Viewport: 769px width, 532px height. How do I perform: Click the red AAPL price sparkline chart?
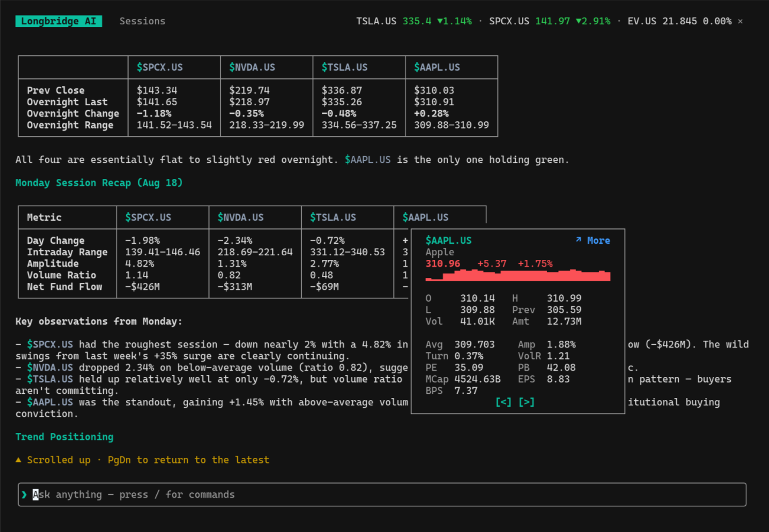click(x=518, y=275)
